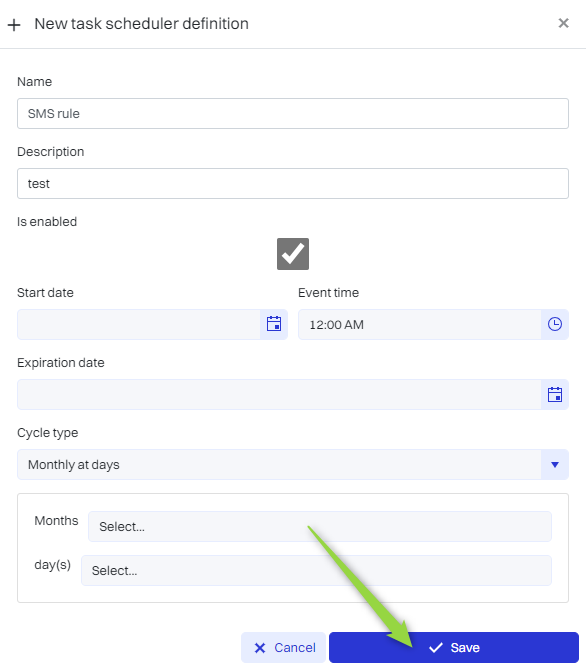Screen dimensions: 586x672
Task: Focus the Description field containing test
Action: point(293,183)
